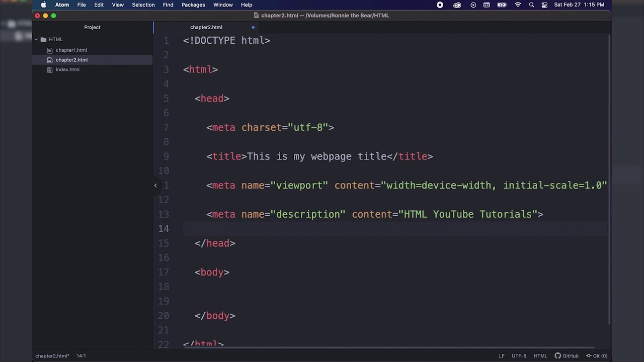Click the screen recording stop icon in menu bar
This screenshot has height=362, width=644.
click(440, 5)
